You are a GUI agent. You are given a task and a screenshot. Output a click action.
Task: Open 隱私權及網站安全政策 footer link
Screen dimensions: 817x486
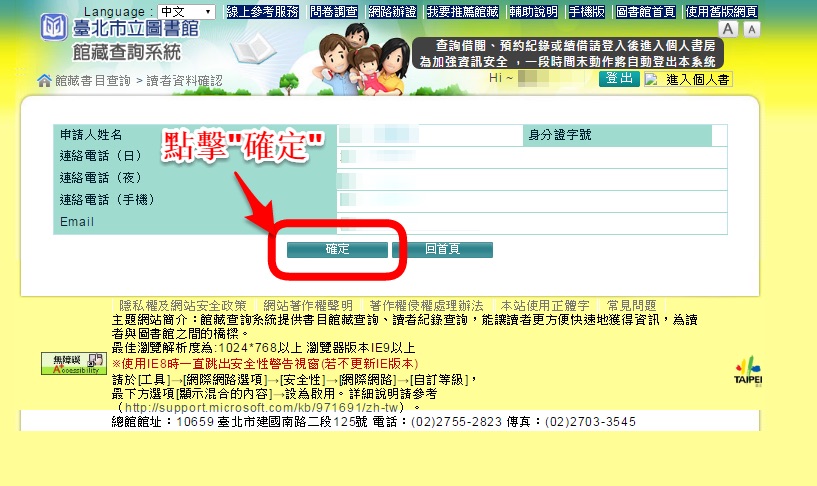183,305
